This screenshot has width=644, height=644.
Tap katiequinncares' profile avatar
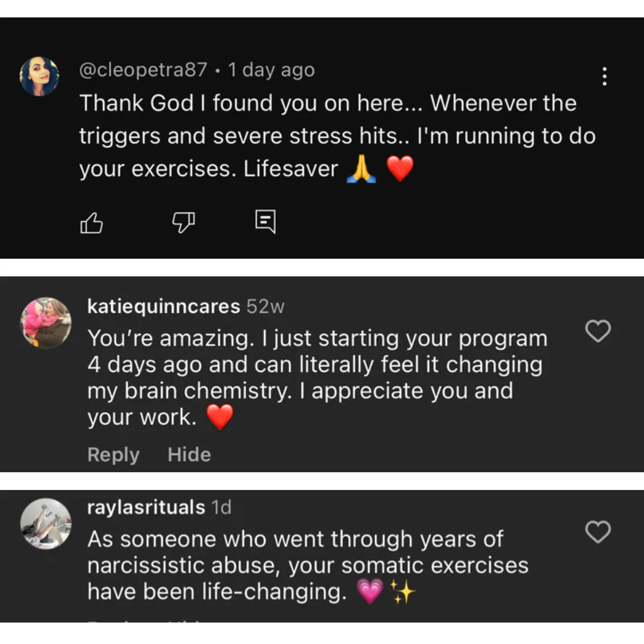tap(46, 323)
